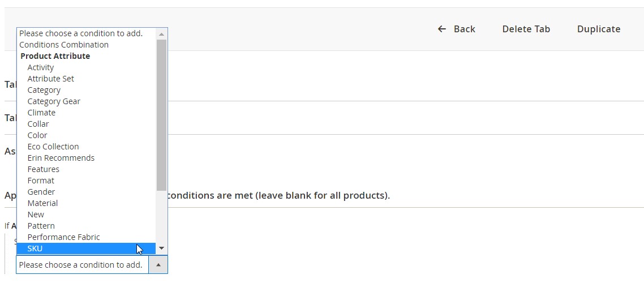Pick the Material attribute option
644x283 pixels.
pos(42,203)
